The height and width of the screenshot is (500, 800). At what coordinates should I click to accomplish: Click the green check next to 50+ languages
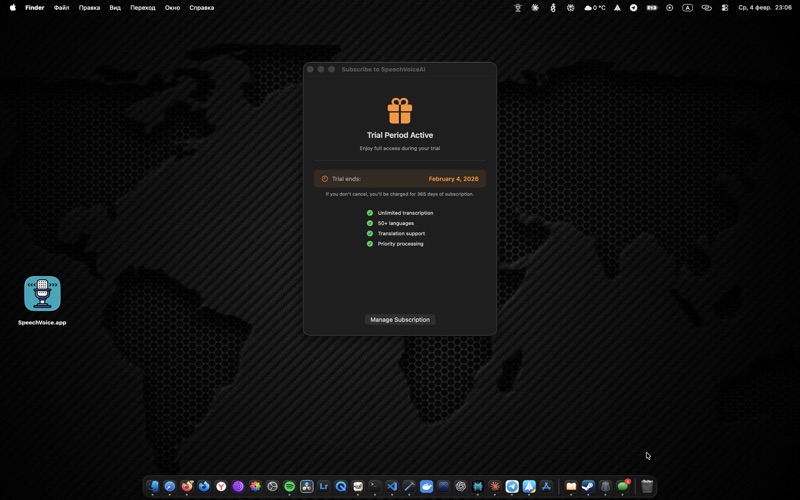tap(370, 223)
